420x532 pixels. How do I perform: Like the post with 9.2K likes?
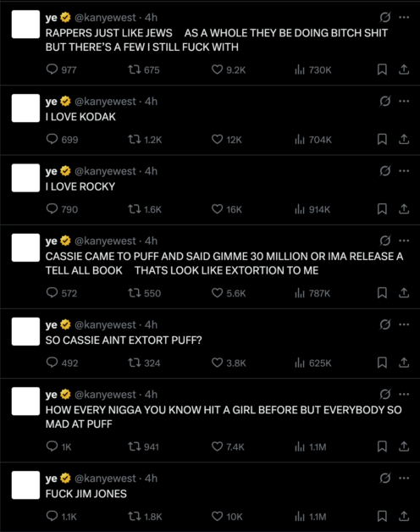pyautogui.click(x=229, y=69)
